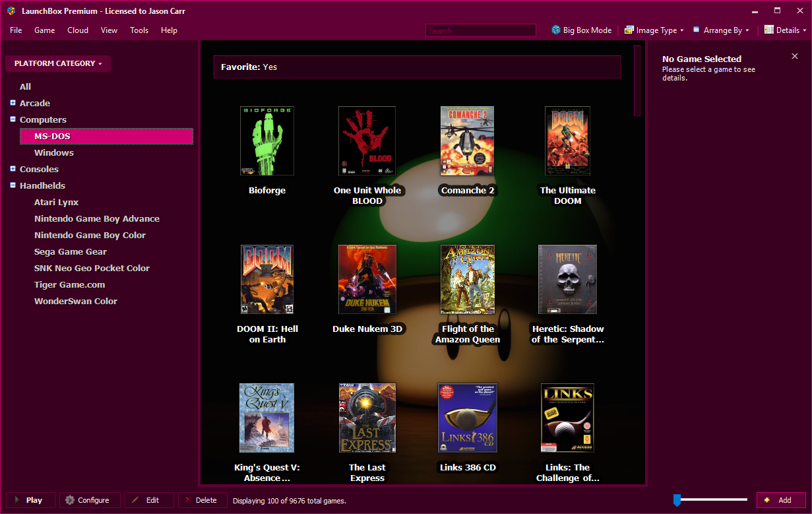
Task: Click 'Displaying 100 of 9676 total games' status
Action: tap(290, 501)
